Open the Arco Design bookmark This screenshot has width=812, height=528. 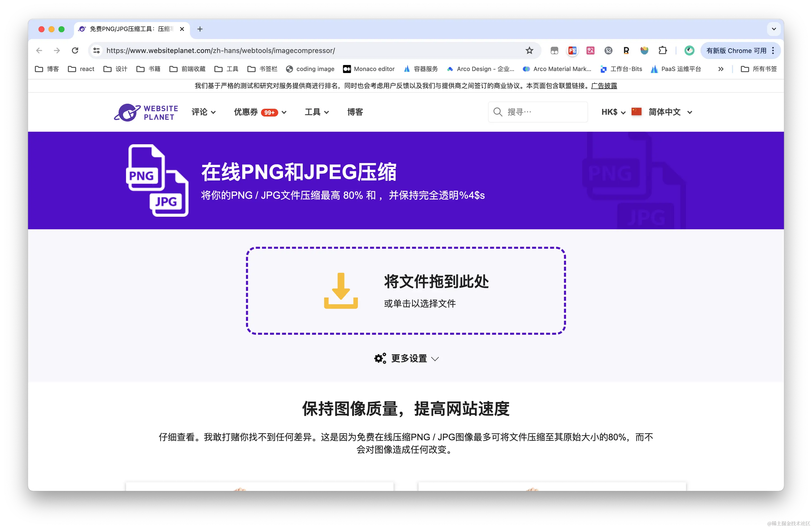pos(480,69)
